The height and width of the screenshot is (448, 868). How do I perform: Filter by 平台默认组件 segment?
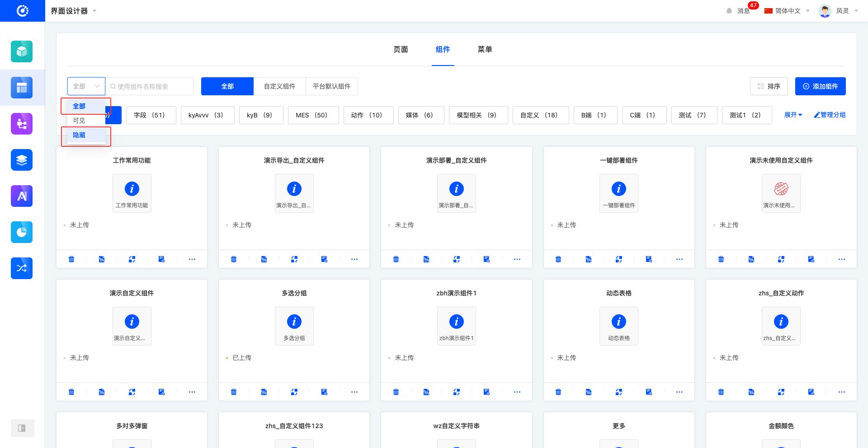click(x=331, y=86)
